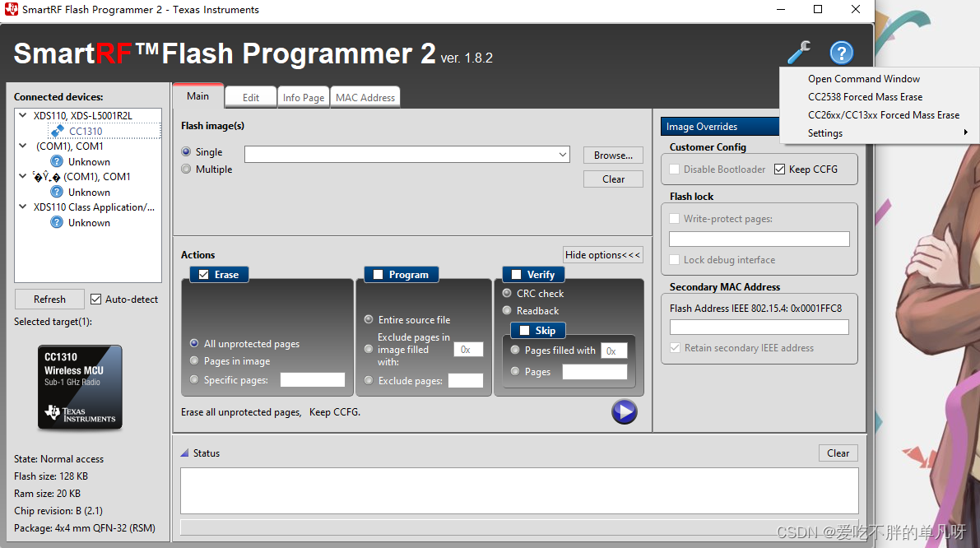Click the Status log text area
980x548 pixels.
click(x=519, y=491)
